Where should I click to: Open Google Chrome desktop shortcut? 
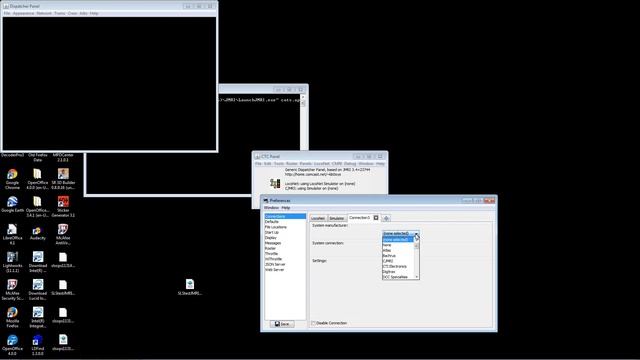tap(12, 179)
